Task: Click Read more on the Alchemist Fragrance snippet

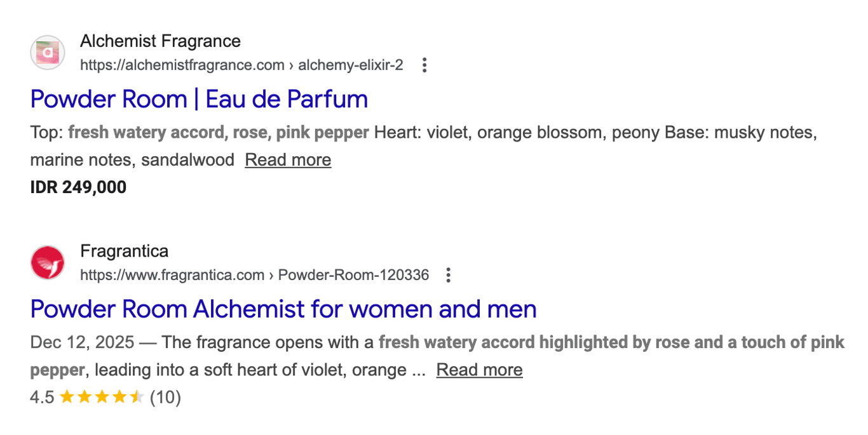Action: (287, 159)
